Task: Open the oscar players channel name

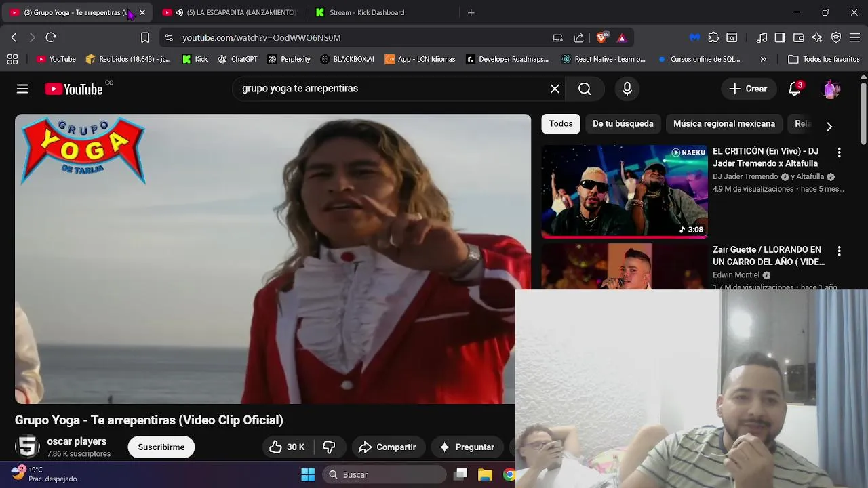Action: point(77,441)
